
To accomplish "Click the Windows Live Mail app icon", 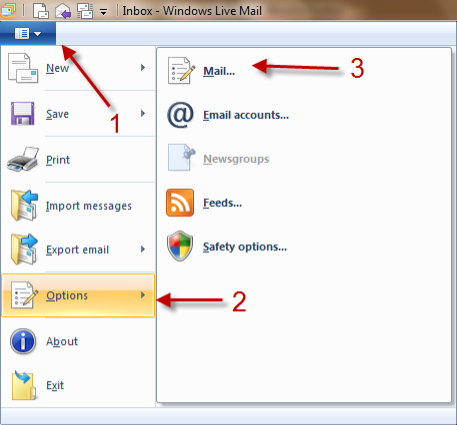I will point(7,11).
